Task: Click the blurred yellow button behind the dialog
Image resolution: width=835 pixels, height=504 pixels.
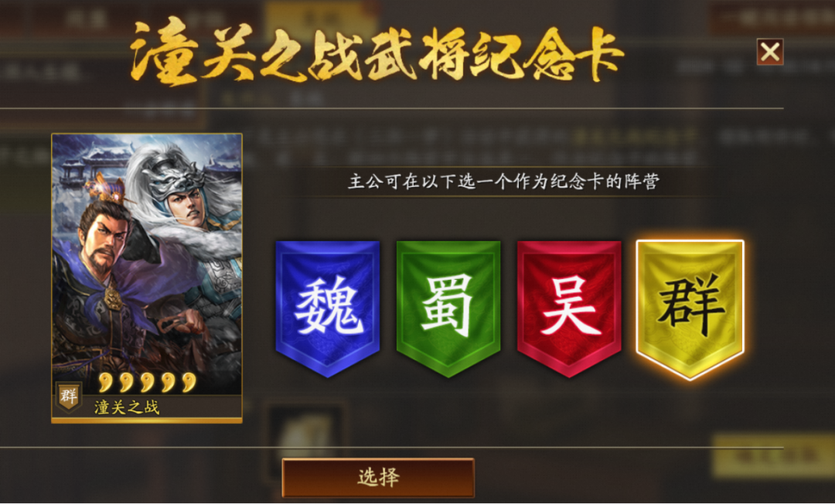Action: [773, 455]
